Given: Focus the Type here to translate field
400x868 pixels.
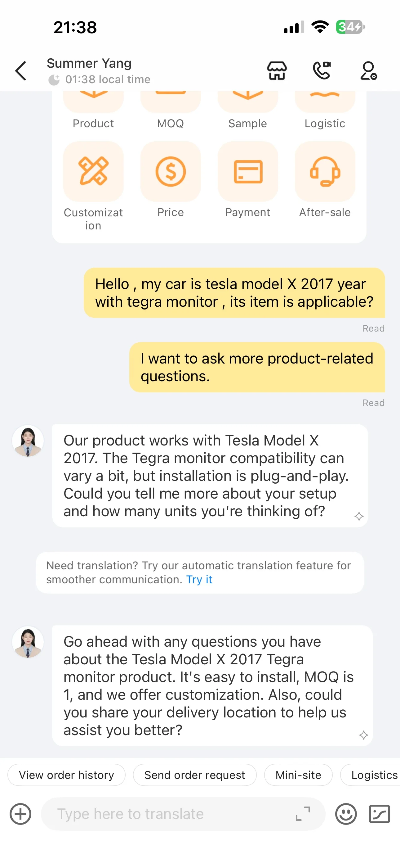Looking at the screenshot, I should (168, 814).
